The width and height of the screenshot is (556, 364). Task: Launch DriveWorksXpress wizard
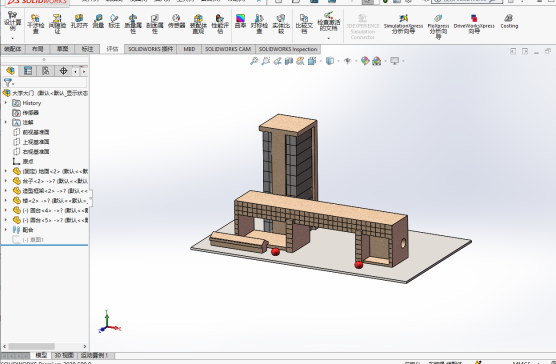click(474, 24)
